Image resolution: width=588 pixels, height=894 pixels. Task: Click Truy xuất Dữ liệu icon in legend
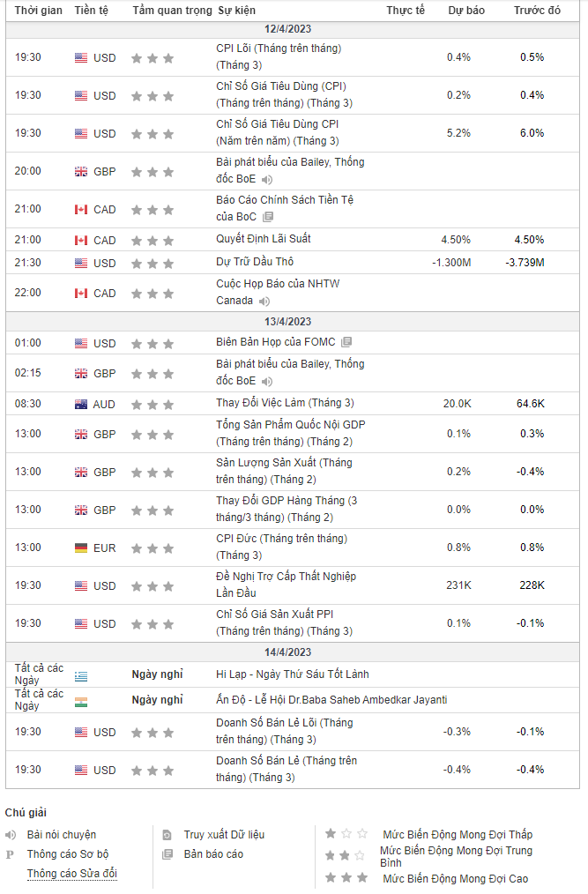167,835
